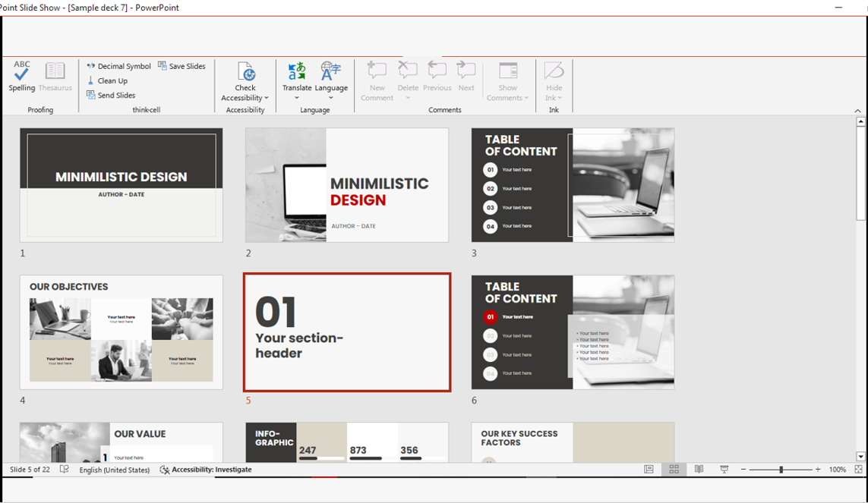868x503 pixels.
Task: Select slide 5 section-header thumbnail
Action: [x=347, y=332]
